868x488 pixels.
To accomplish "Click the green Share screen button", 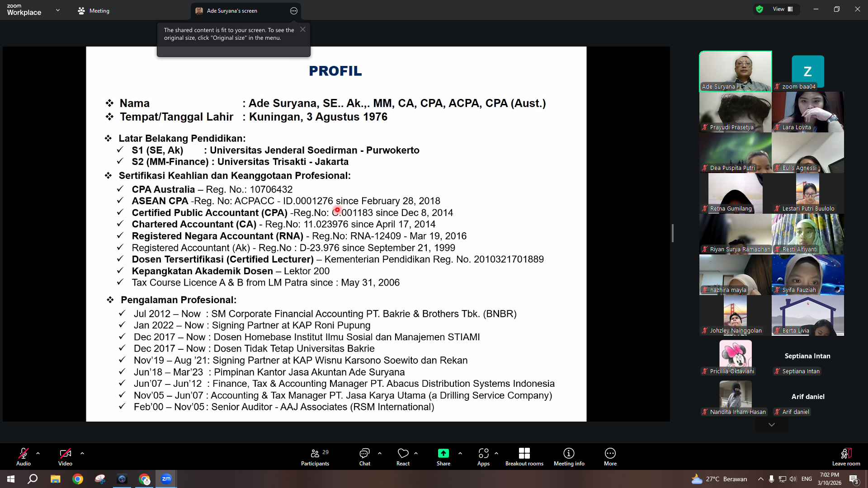I will click(x=443, y=456).
